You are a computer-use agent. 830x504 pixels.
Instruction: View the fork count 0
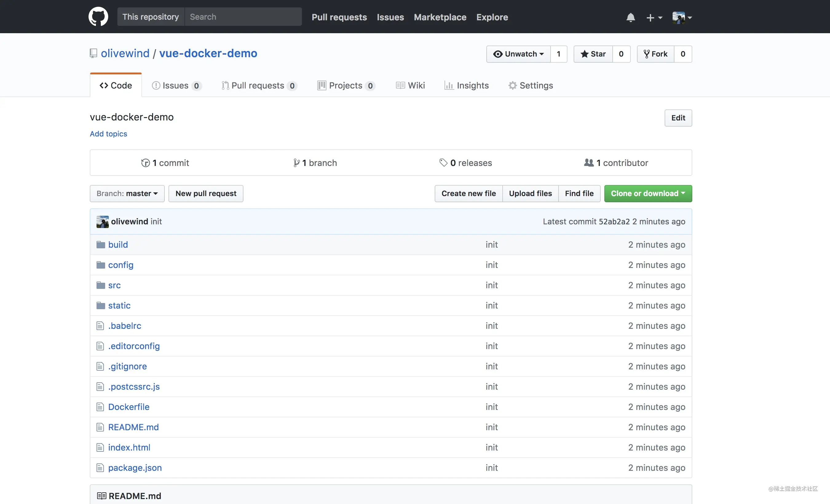(x=683, y=54)
